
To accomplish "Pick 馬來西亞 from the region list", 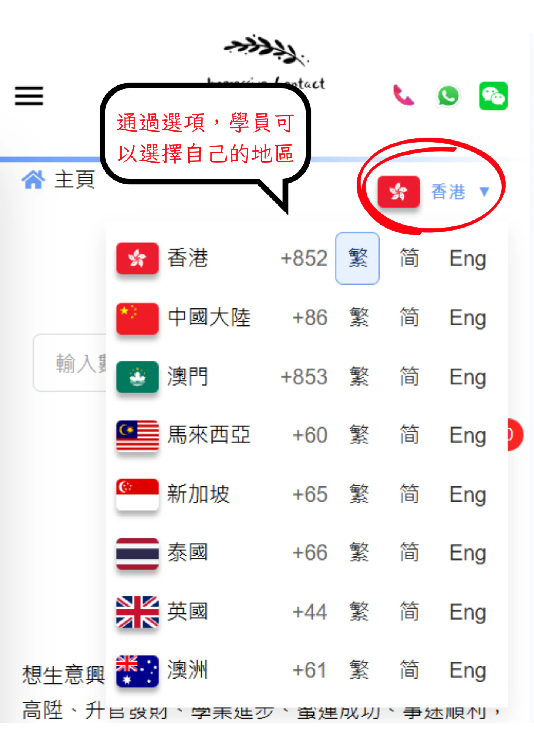I will [209, 435].
